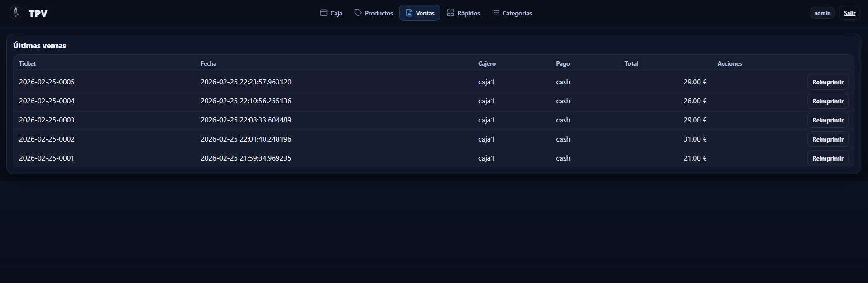Select ticket number 2026-02-25-0004
The width and height of the screenshot is (868, 283).
[47, 101]
